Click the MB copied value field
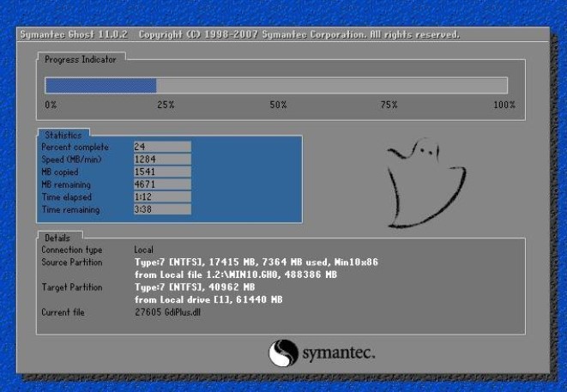The image size is (567, 392). [x=161, y=172]
